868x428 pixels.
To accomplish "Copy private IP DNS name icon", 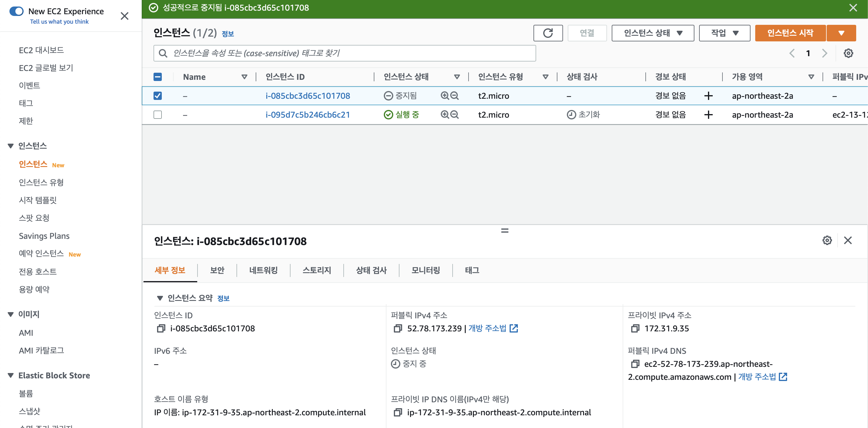I will 398,413.
